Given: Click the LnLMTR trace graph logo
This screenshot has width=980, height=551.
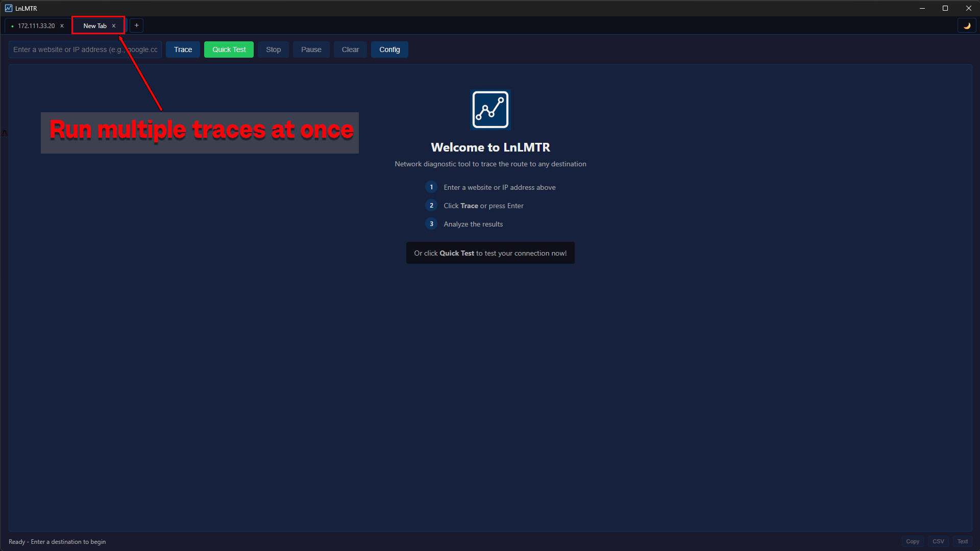Looking at the screenshot, I should tap(490, 109).
